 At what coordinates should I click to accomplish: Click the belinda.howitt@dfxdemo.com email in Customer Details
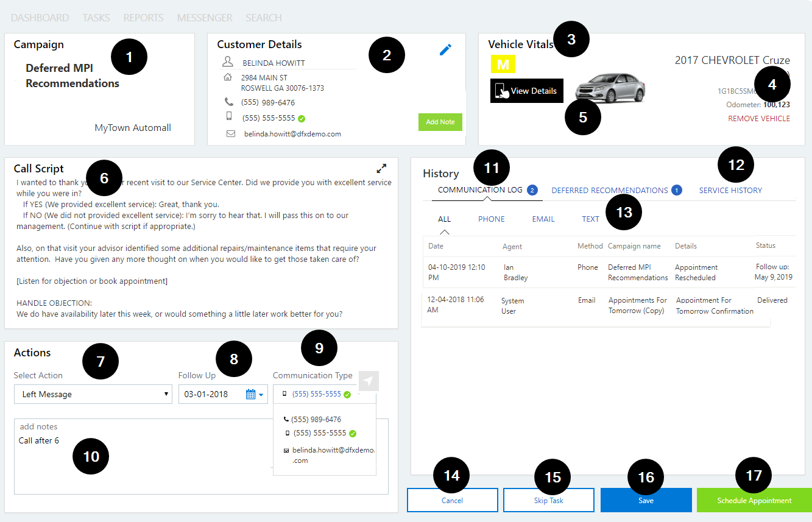pyautogui.click(x=292, y=133)
